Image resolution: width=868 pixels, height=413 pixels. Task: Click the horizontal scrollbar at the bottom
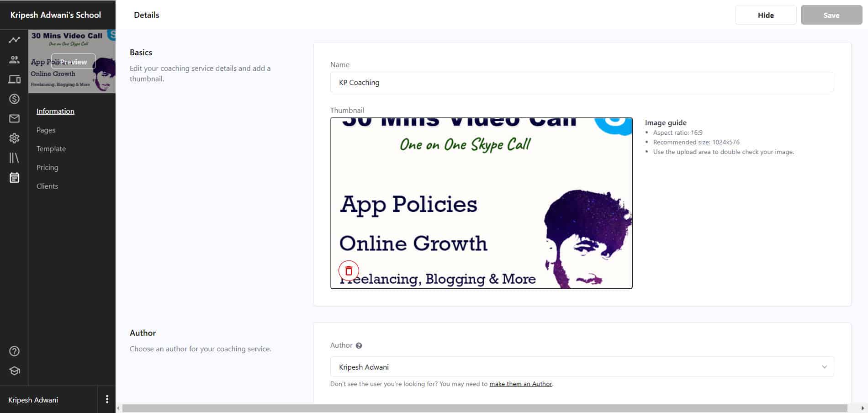coord(484,408)
